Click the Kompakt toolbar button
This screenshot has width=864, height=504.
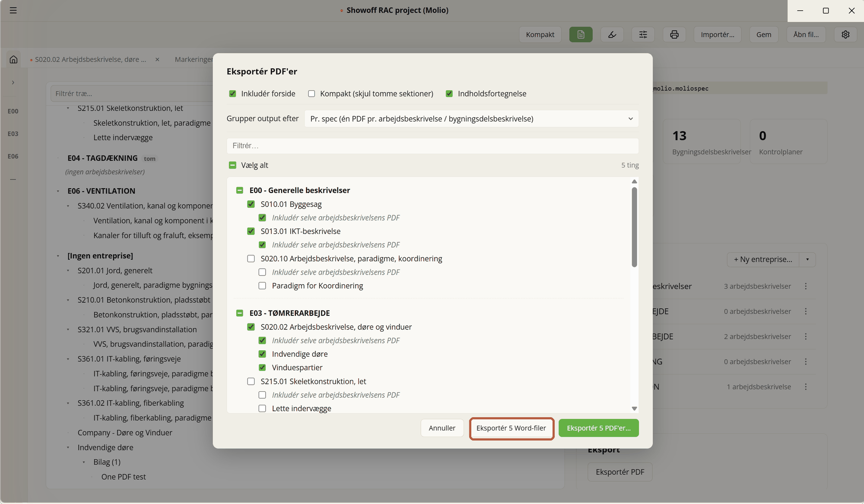point(540,35)
